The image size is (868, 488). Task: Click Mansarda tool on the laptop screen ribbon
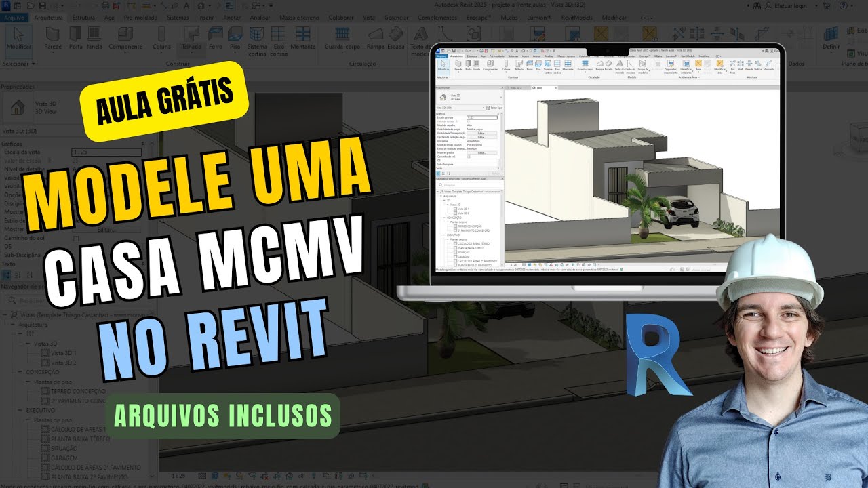point(769,65)
